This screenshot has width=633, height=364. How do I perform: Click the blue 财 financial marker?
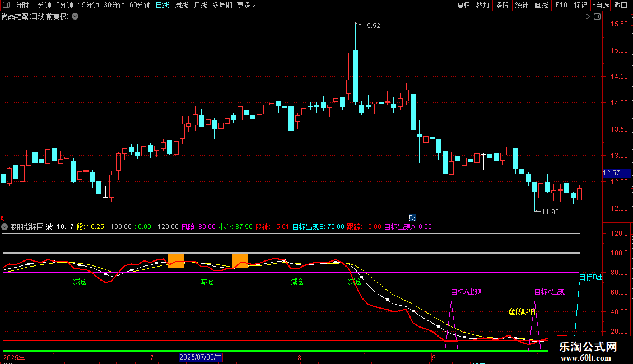point(412,217)
